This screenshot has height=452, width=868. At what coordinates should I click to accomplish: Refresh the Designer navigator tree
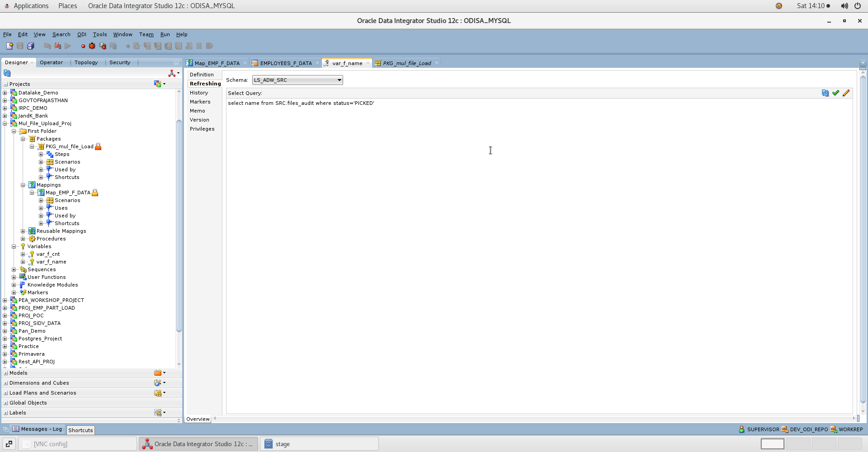[7, 73]
